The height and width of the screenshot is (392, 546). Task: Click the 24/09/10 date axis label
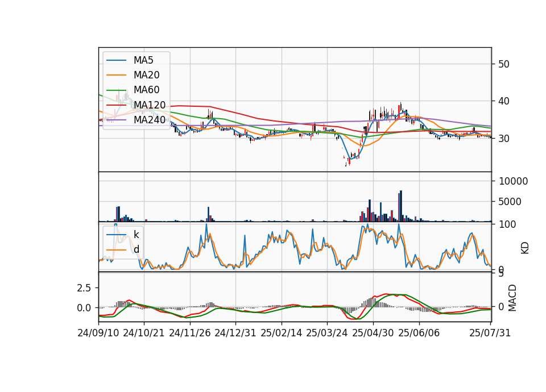tap(98, 333)
